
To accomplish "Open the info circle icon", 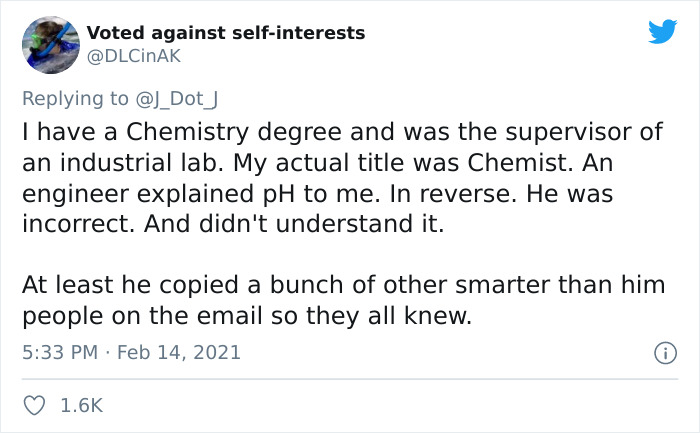I will pos(661,353).
